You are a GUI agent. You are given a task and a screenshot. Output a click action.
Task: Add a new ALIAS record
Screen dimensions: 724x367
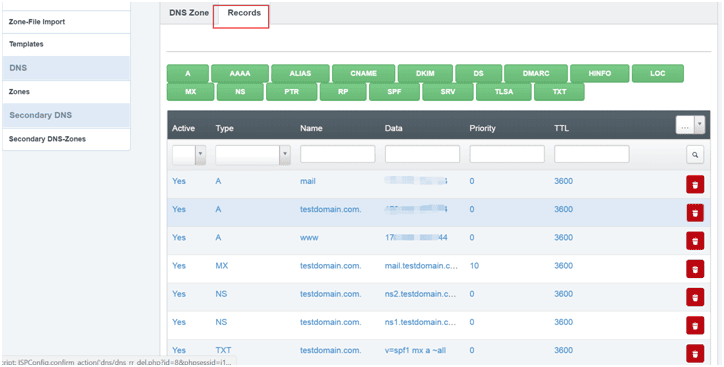point(300,73)
